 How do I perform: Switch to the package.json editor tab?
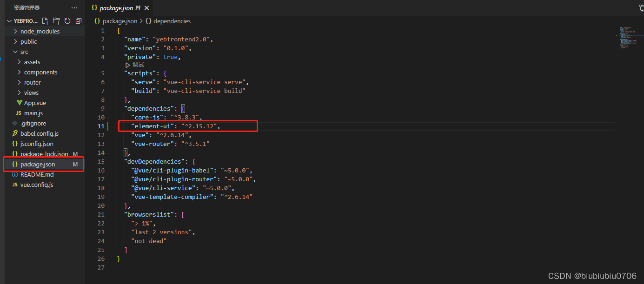click(x=116, y=7)
